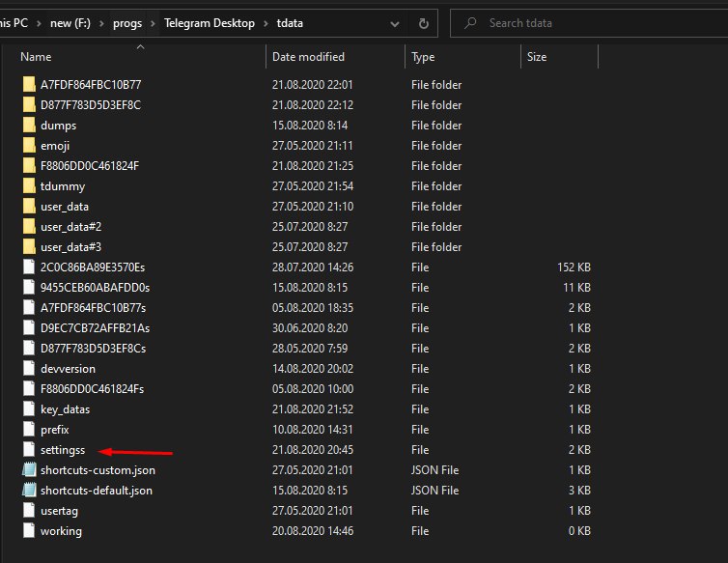
Task: Click the D877F783D5D3EF8C folder icon
Action: point(29,105)
